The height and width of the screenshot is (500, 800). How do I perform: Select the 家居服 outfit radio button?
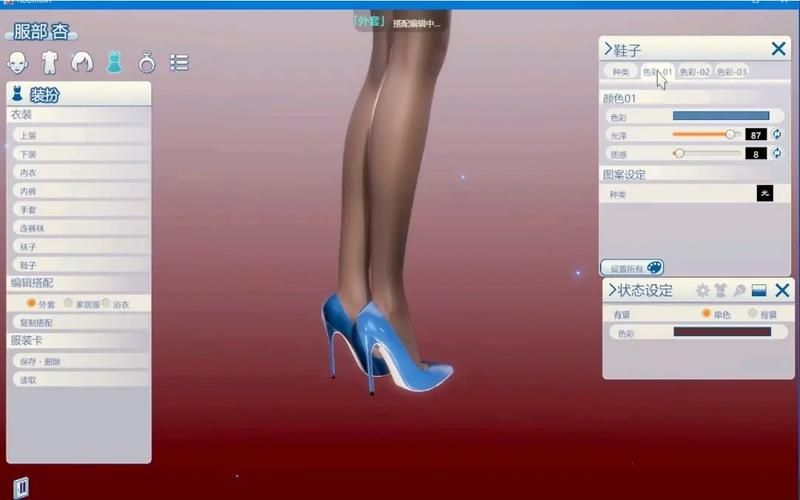point(69,302)
